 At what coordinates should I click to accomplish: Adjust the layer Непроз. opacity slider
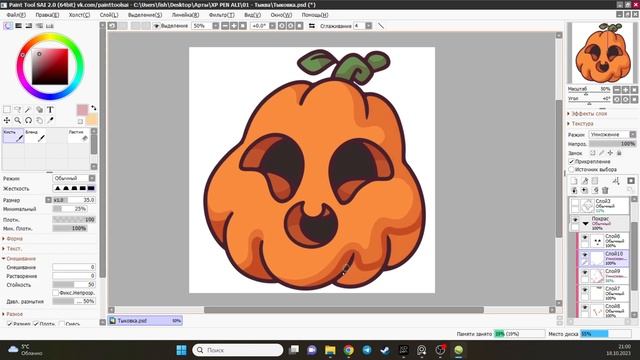(612, 144)
